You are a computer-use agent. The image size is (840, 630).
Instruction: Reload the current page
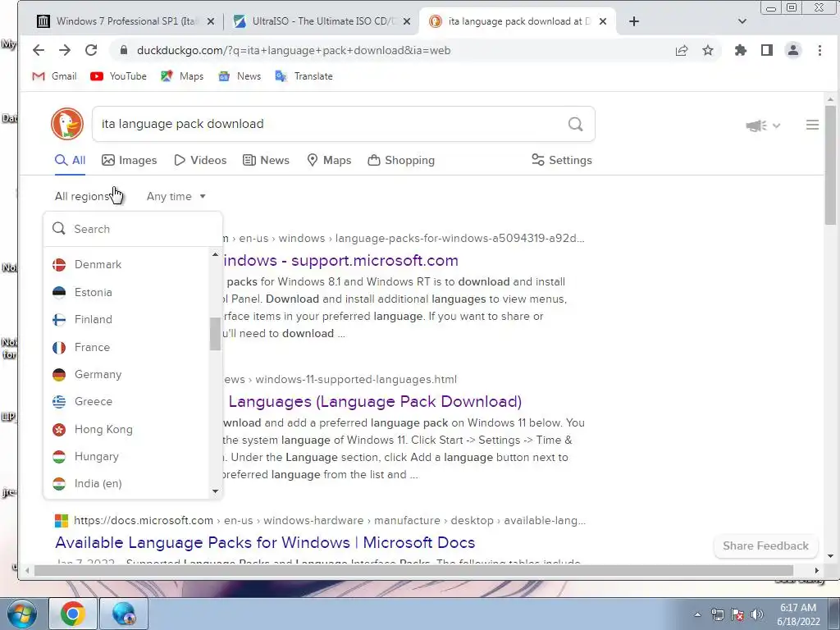click(91, 50)
